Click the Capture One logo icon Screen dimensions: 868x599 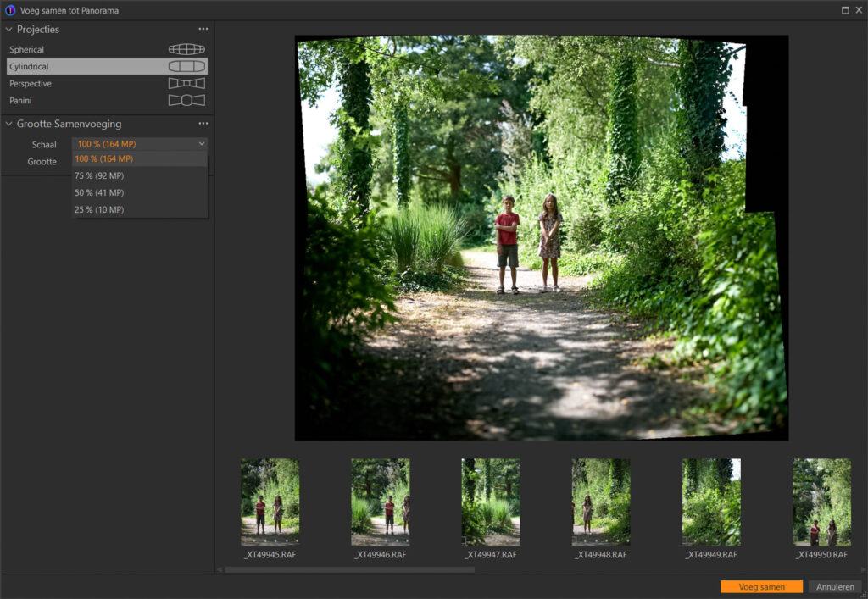pos(10,10)
